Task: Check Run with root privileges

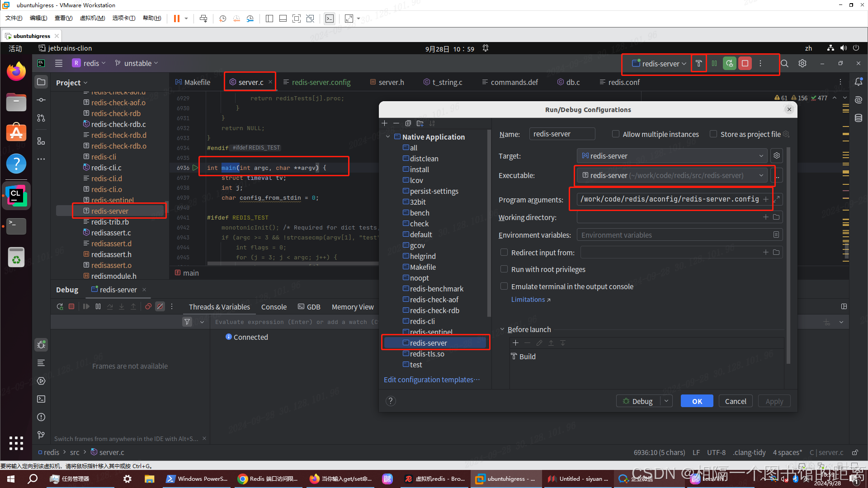Action: click(x=504, y=269)
